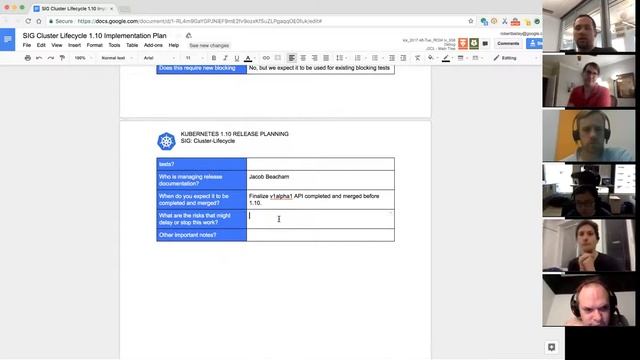Screen dimensions: 640x360
Task: Toggle underline formatting
Action: [236, 58]
